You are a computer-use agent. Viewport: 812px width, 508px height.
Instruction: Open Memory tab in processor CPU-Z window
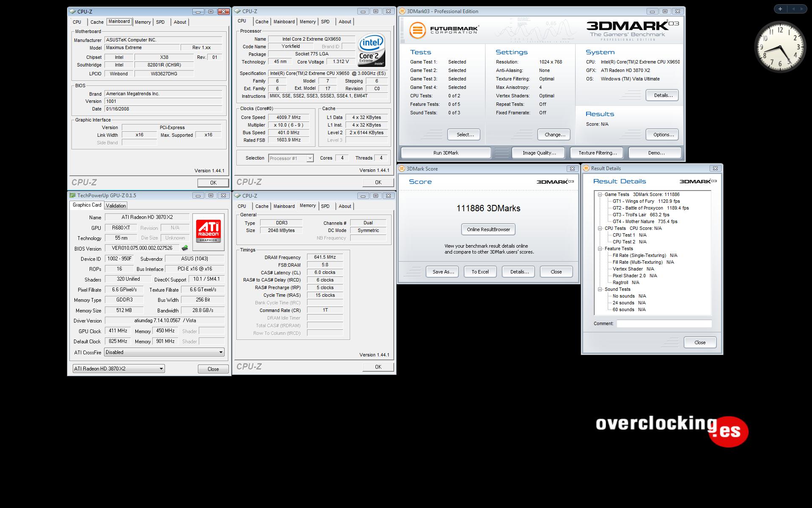(307, 22)
